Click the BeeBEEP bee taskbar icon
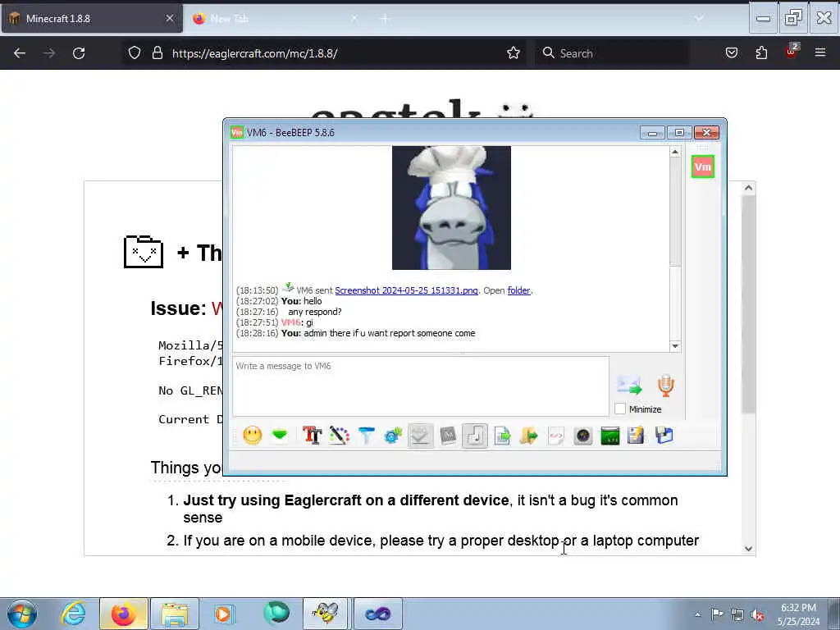This screenshot has height=630, width=840. click(x=326, y=614)
